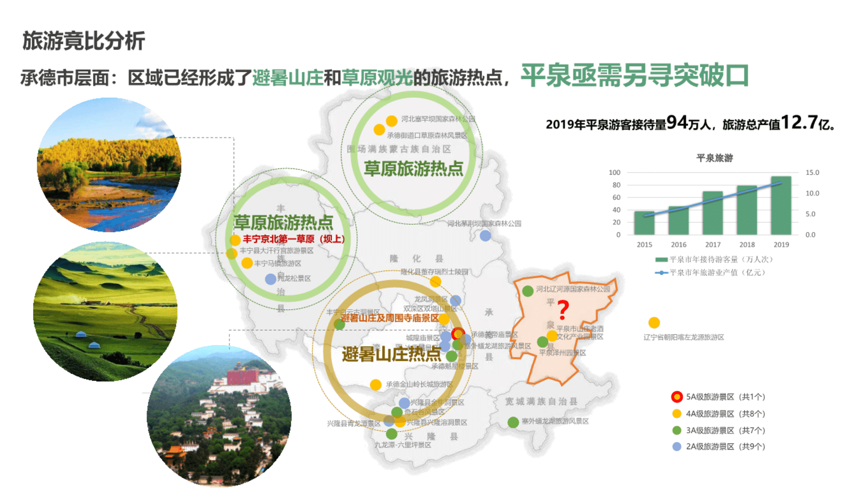Click the 100 value on the left axis
868x488 pixels.
point(614,173)
